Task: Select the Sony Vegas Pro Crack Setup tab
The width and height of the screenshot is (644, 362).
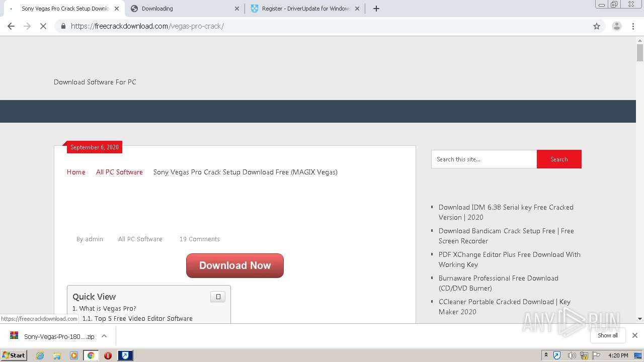Action: click(64, 9)
